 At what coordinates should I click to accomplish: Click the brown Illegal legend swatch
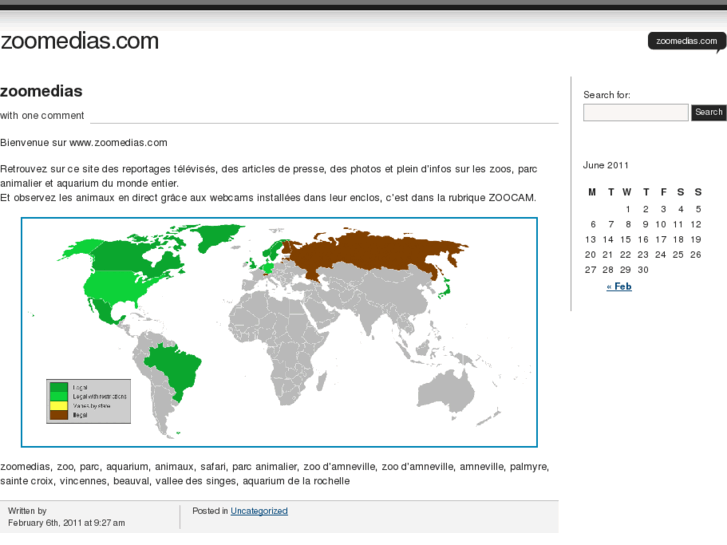59,415
